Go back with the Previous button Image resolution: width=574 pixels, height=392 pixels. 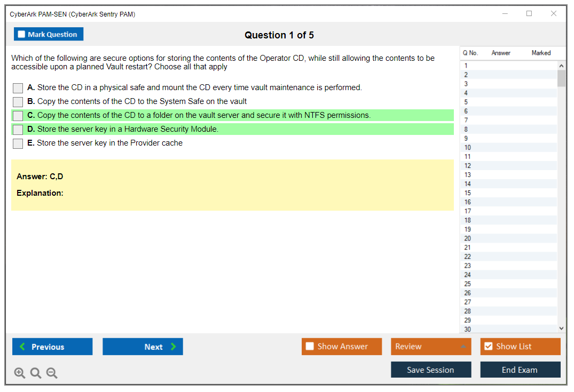coord(52,347)
